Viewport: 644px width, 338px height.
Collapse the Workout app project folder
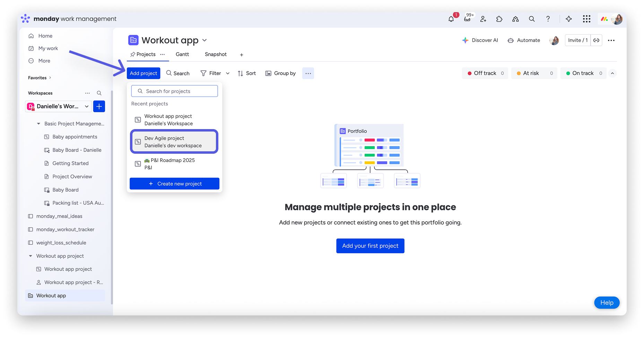pos(31,256)
